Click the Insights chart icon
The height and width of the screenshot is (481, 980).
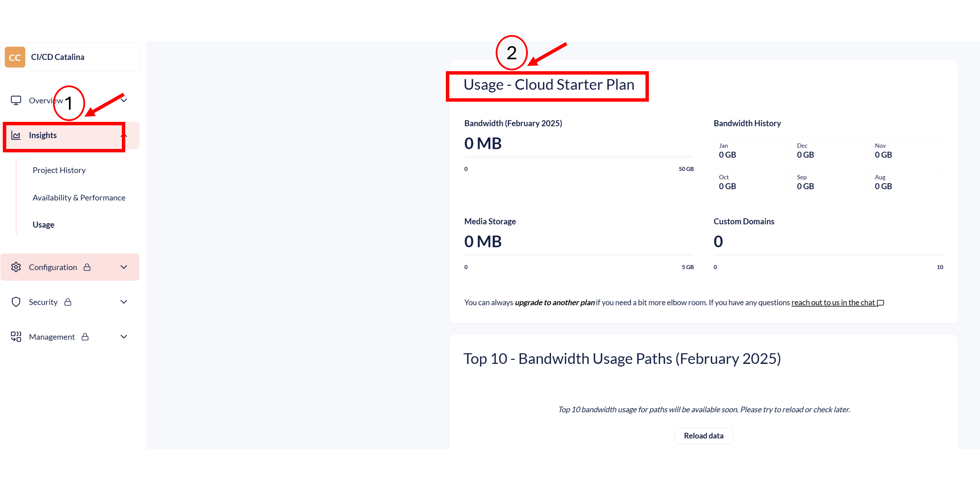point(16,136)
